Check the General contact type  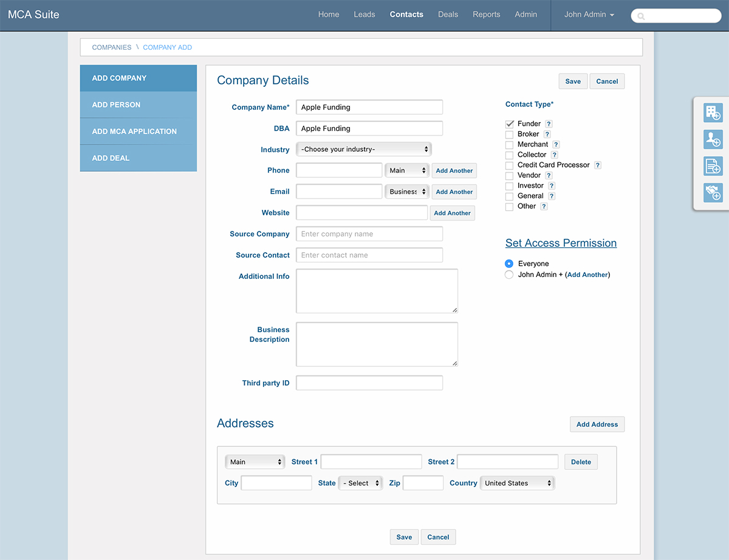coord(510,196)
